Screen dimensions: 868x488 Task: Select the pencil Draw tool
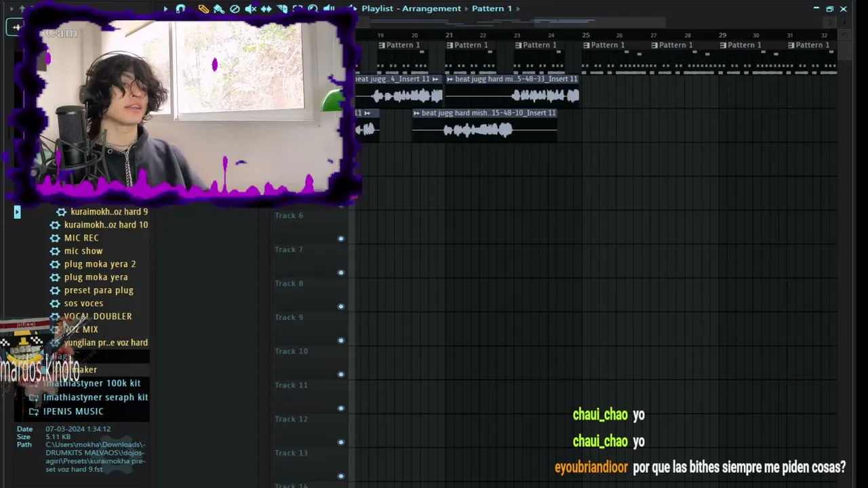coord(203,9)
